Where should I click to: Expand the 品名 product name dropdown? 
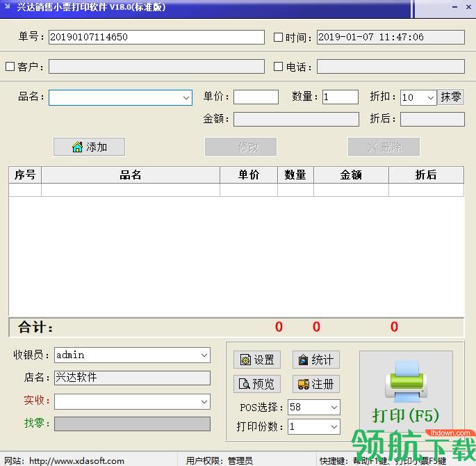tap(186, 98)
